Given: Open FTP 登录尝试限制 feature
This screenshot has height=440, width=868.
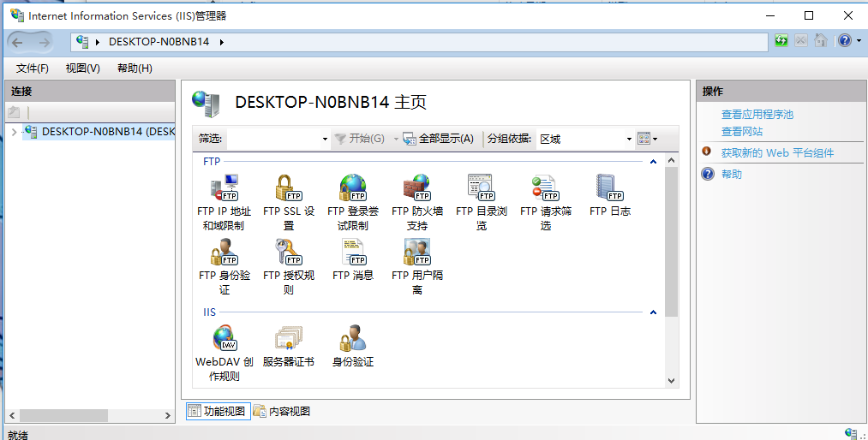Looking at the screenshot, I should tap(353, 202).
